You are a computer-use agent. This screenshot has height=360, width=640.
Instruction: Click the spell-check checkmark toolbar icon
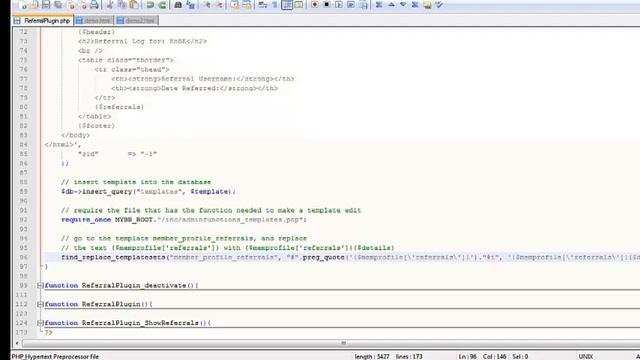[439, 5]
